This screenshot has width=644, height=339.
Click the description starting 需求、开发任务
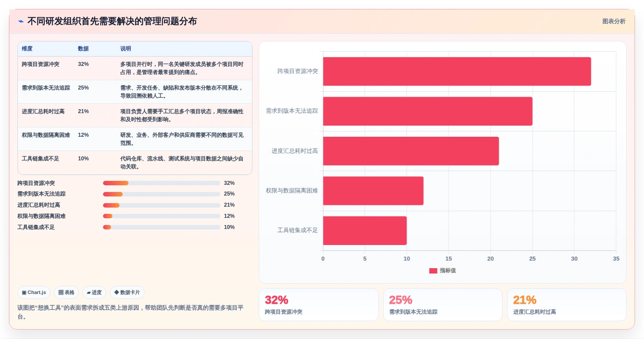tap(182, 92)
